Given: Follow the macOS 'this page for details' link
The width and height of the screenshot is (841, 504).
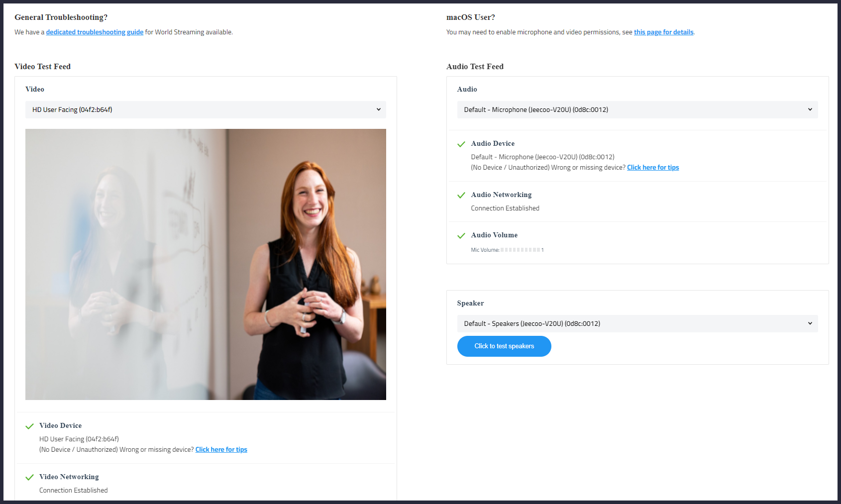Looking at the screenshot, I should tap(663, 32).
